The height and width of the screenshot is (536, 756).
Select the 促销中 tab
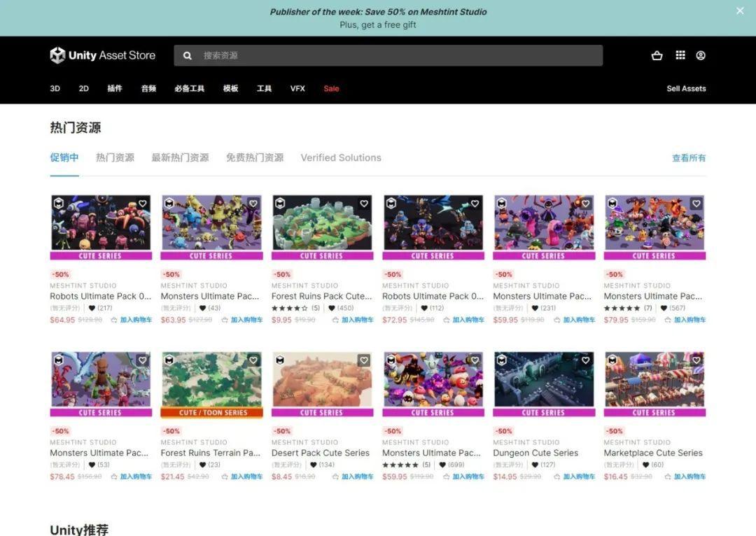[64, 157]
